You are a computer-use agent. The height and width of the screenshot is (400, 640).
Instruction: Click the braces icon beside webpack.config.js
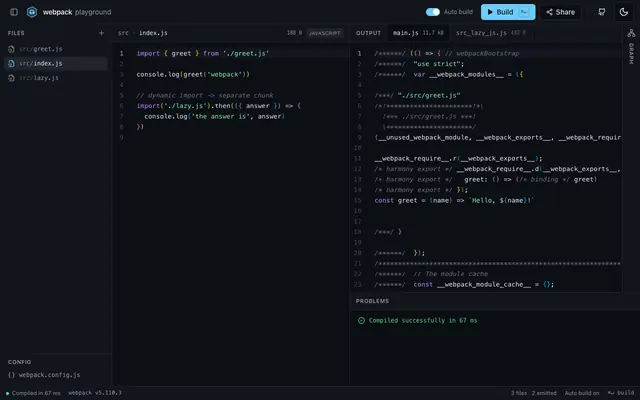point(11,375)
